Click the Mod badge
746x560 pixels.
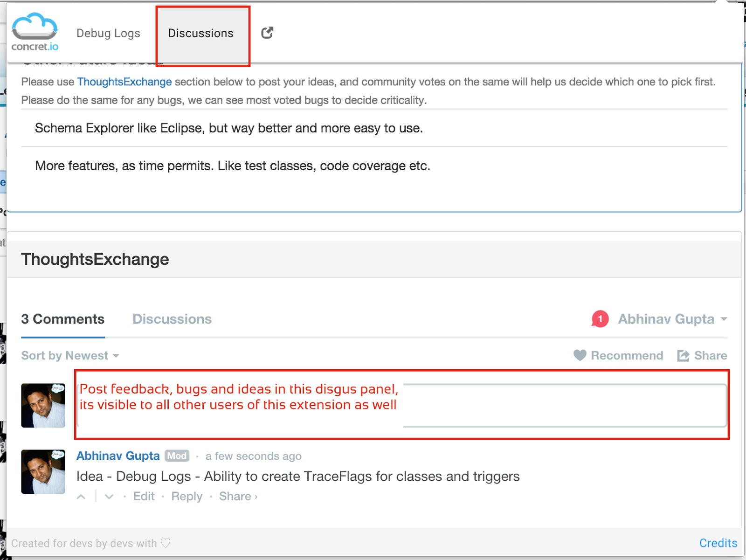click(x=177, y=456)
